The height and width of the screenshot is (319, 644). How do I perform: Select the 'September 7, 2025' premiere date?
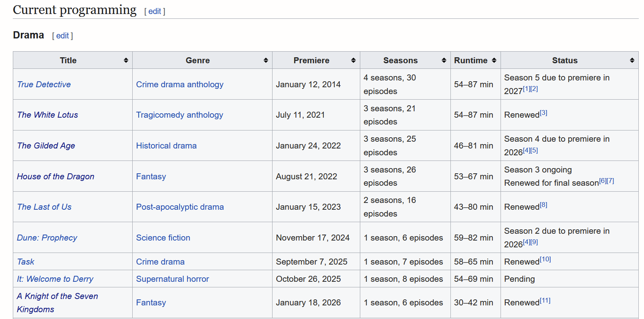tap(311, 262)
